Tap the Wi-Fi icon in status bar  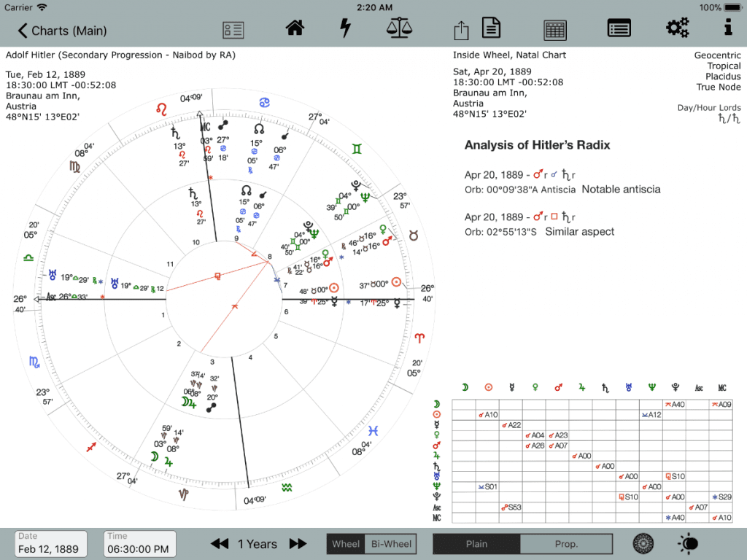(x=42, y=7)
